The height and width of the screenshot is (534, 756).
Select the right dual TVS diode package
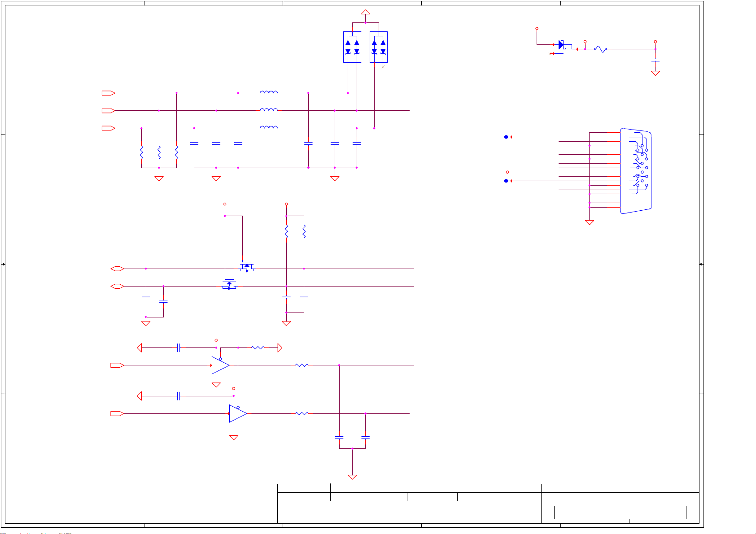click(x=378, y=47)
